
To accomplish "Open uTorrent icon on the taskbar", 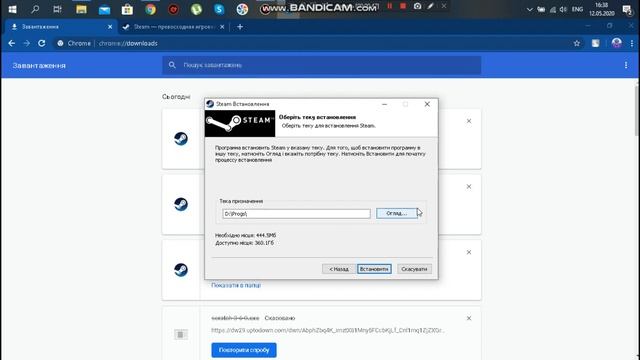I will pos(196,9).
